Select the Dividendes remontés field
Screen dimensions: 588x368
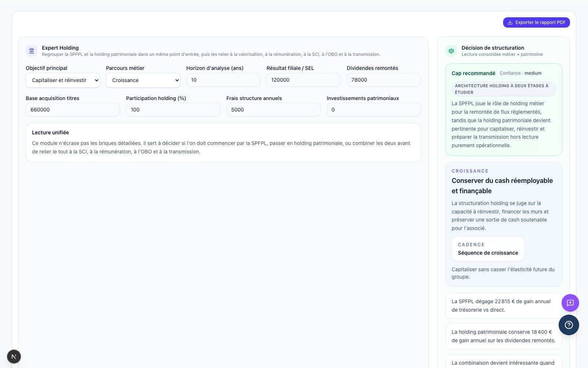(x=383, y=80)
